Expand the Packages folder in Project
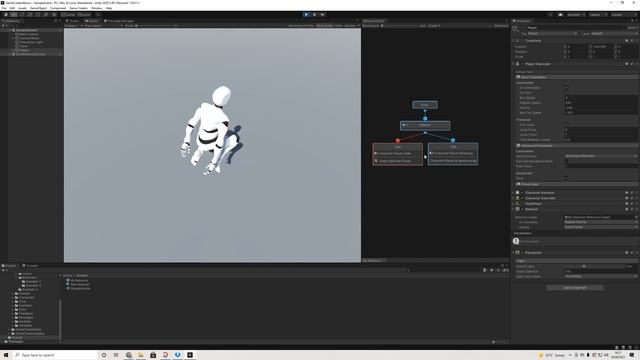This screenshot has width=640, height=360. pos(3,342)
